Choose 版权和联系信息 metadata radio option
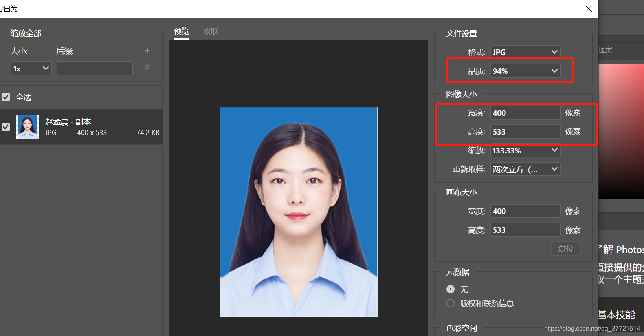The image size is (644, 336). click(451, 303)
